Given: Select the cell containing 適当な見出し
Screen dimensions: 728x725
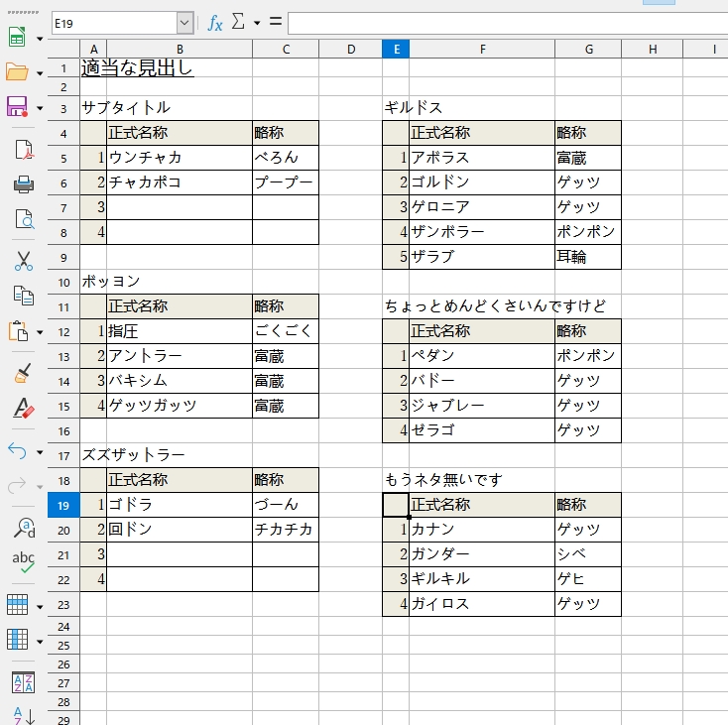Looking at the screenshot, I should click(x=137, y=68).
